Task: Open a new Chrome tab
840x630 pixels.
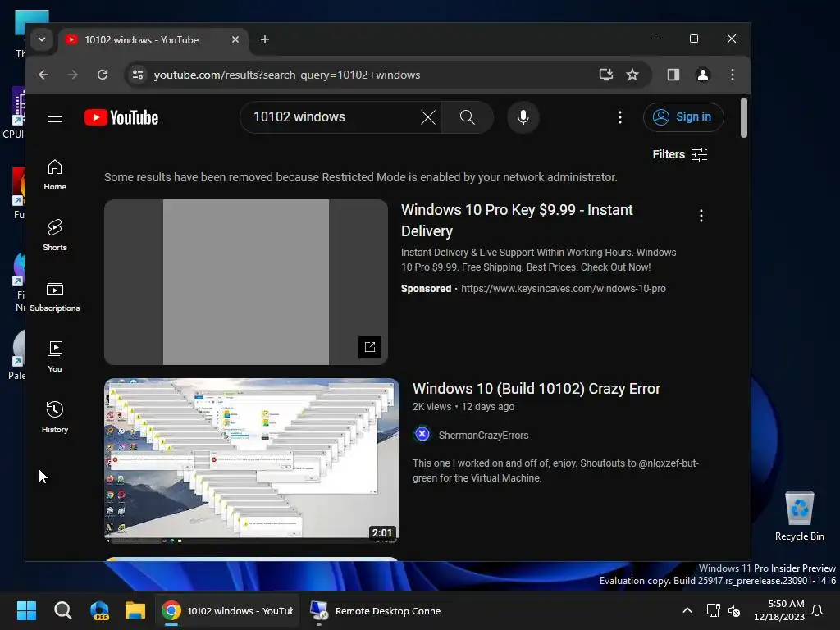Action: (265, 39)
